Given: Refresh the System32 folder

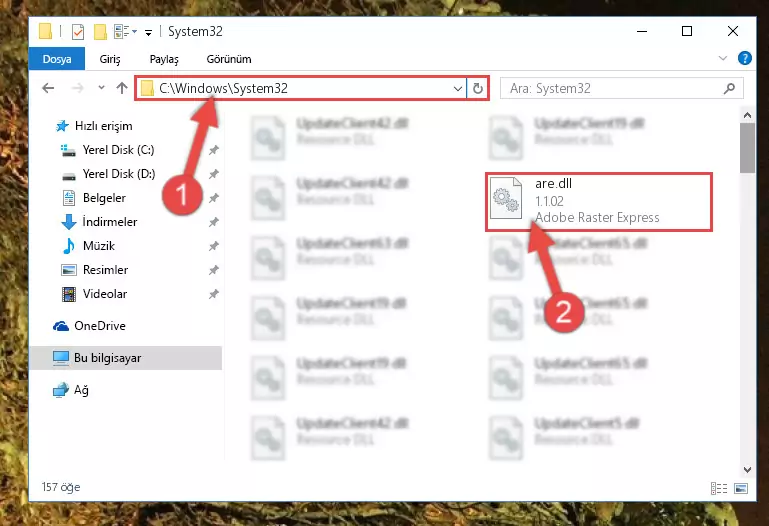Looking at the screenshot, I should tap(478, 89).
